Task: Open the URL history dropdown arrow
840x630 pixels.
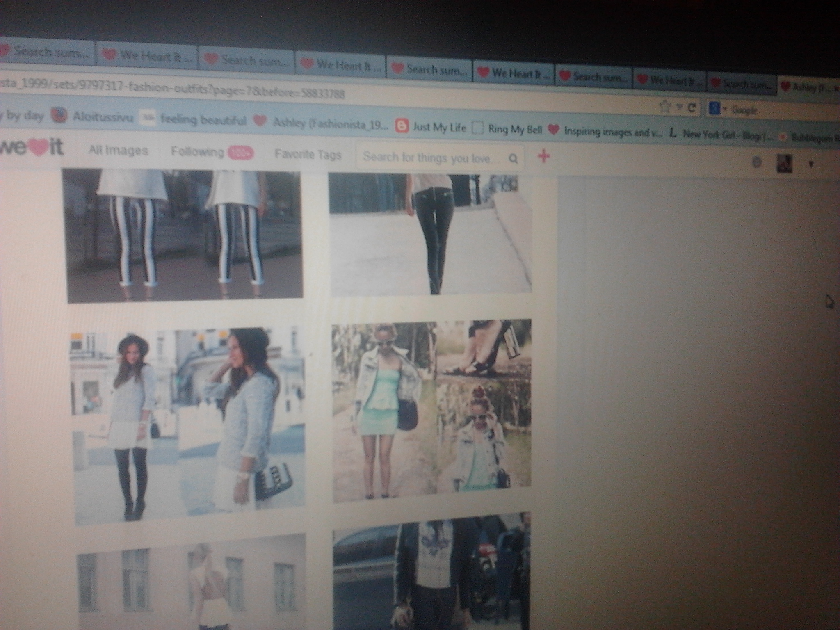Action: tap(679, 107)
